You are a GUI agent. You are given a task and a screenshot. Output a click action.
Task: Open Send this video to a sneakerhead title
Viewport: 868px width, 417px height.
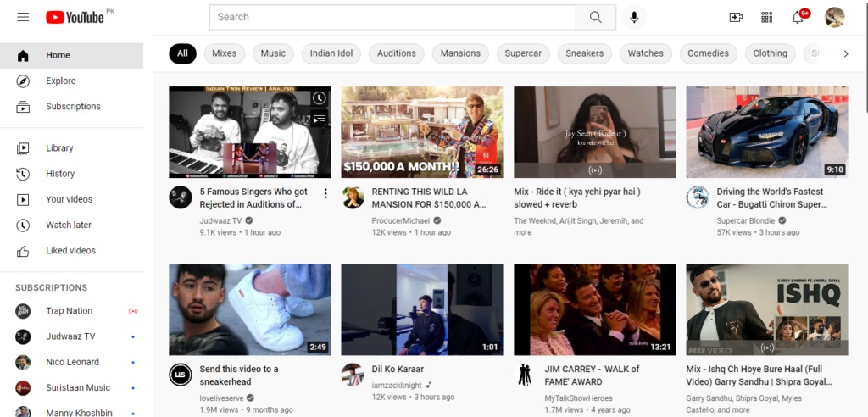pyautogui.click(x=239, y=375)
